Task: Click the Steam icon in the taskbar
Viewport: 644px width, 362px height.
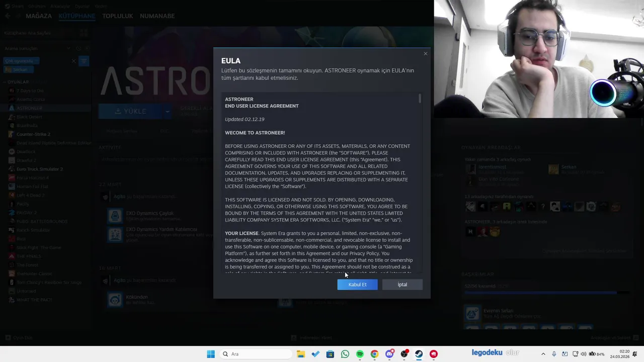Action: click(419, 354)
